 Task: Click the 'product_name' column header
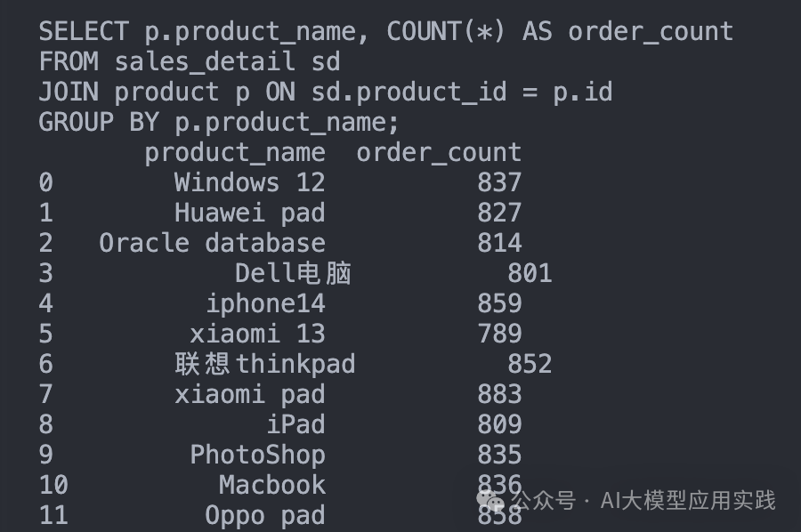click(x=235, y=153)
